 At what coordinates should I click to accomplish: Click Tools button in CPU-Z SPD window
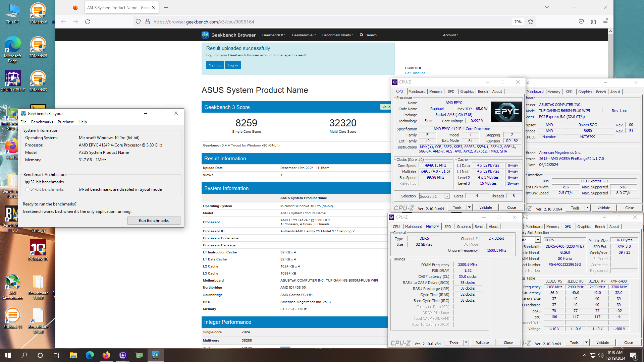[574, 343]
